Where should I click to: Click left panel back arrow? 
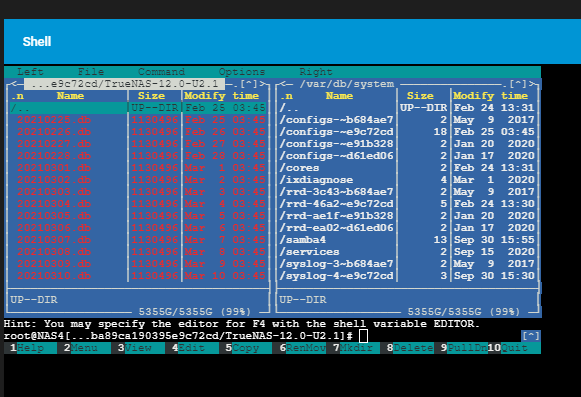(14, 84)
